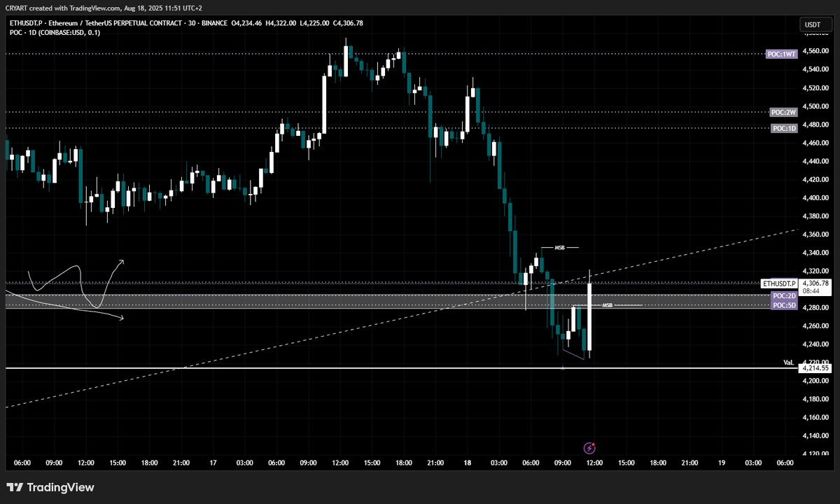Click the 4,180.00 price axis tick
The height and width of the screenshot is (504, 840).
point(815,399)
